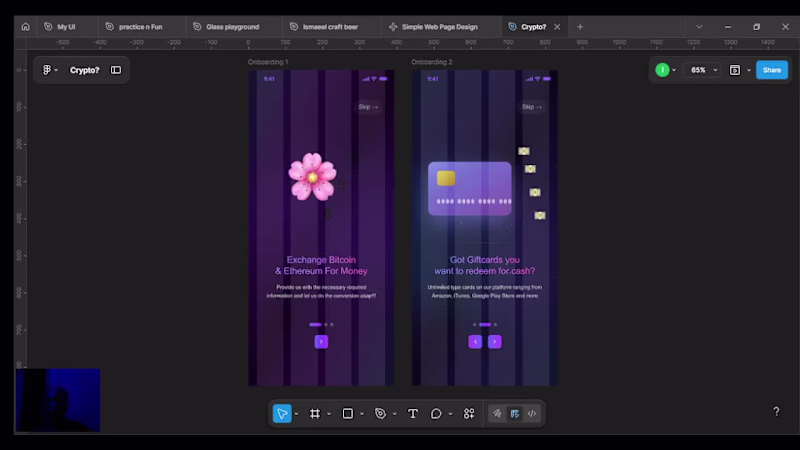
Task: Minimize the Figma window
Action: click(x=728, y=27)
